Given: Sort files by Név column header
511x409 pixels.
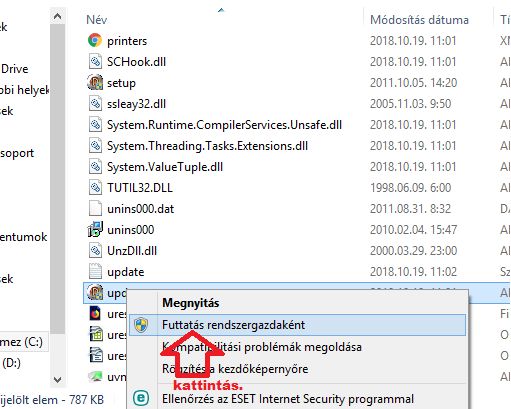Looking at the screenshot, I should tap(97, 20).
